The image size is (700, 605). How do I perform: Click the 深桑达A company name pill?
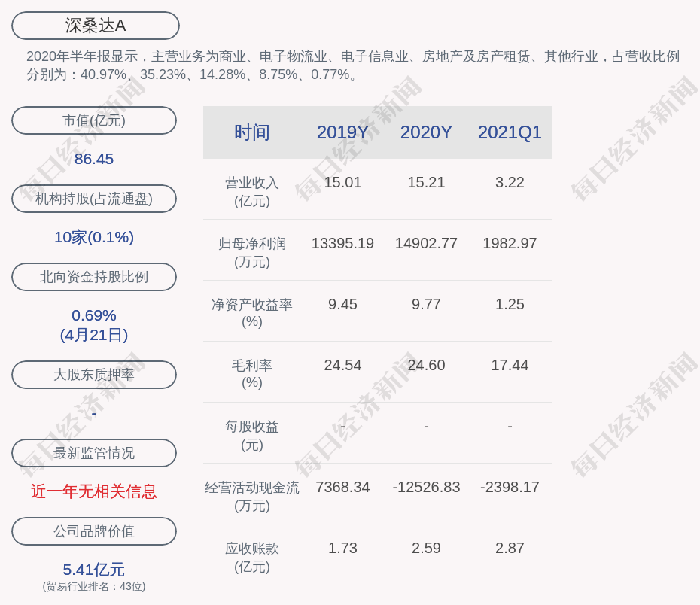click(x=96, y=26)
